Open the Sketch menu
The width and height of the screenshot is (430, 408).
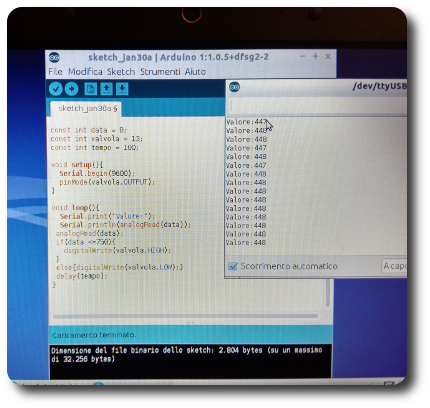121,72
